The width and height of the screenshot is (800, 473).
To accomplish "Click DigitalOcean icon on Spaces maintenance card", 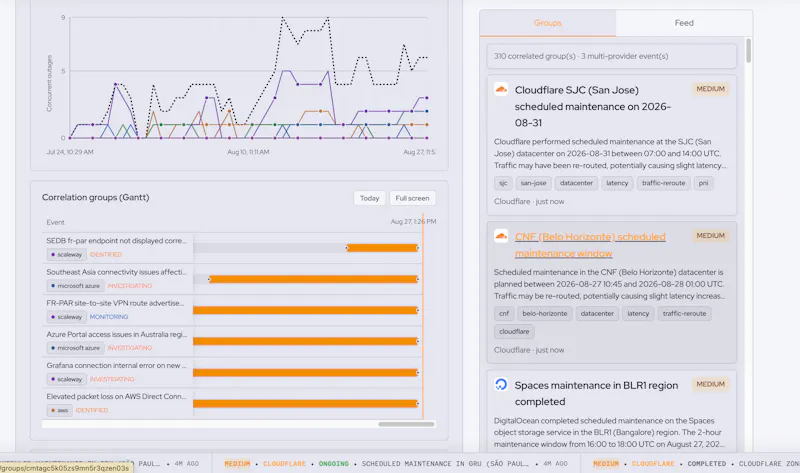I will [x=501, y=384].
